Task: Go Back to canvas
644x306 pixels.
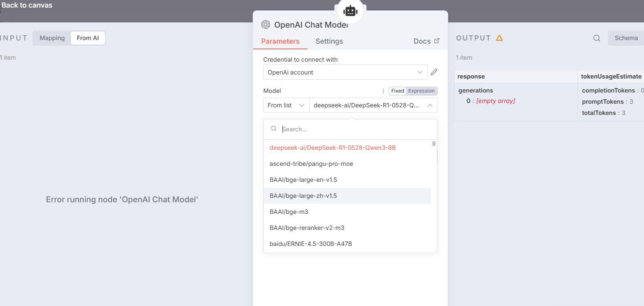Action: [26, 5]
